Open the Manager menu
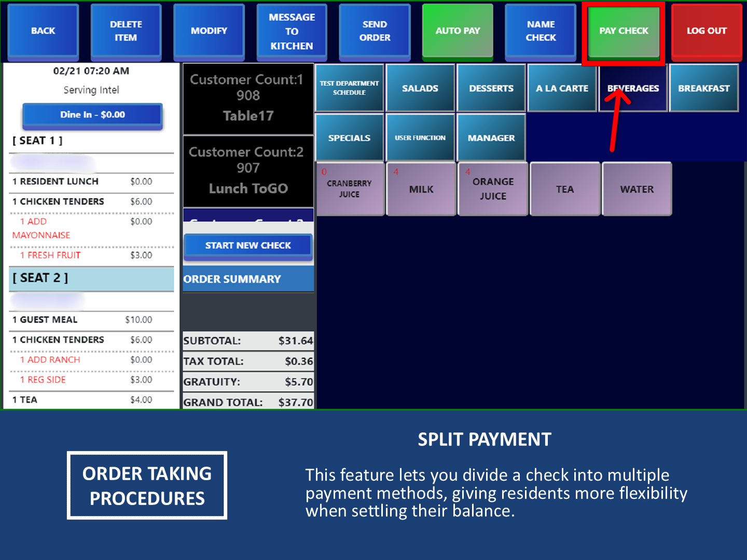747x560 pixels. point(491,138)
